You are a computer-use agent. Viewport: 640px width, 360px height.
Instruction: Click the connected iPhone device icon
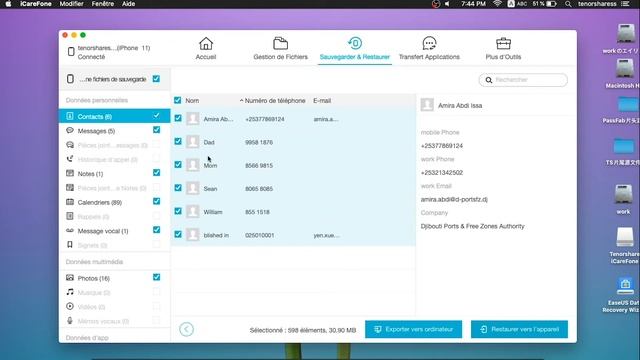pyautogui.click(x=71, y=52)
